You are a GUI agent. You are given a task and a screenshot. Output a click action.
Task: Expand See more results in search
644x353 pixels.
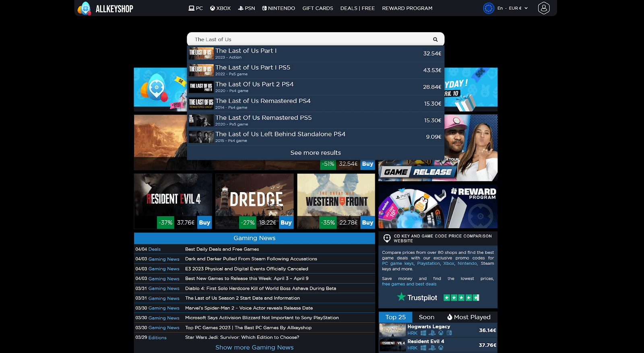tap(316, 153)
